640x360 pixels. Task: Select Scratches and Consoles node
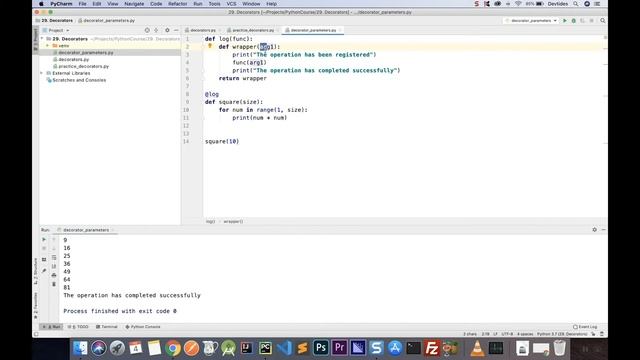(79, 80)
